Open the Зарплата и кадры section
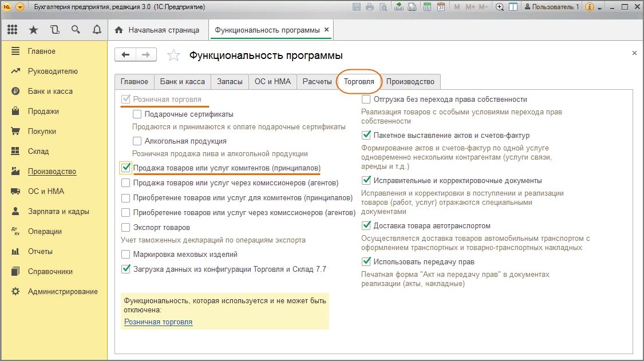 pos(58,211)
